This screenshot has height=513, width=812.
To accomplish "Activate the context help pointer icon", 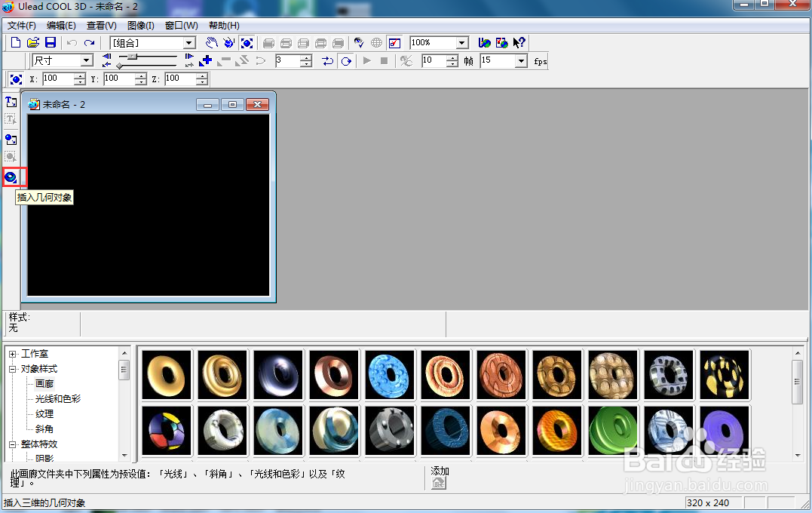I will click(x=519, y=42).
